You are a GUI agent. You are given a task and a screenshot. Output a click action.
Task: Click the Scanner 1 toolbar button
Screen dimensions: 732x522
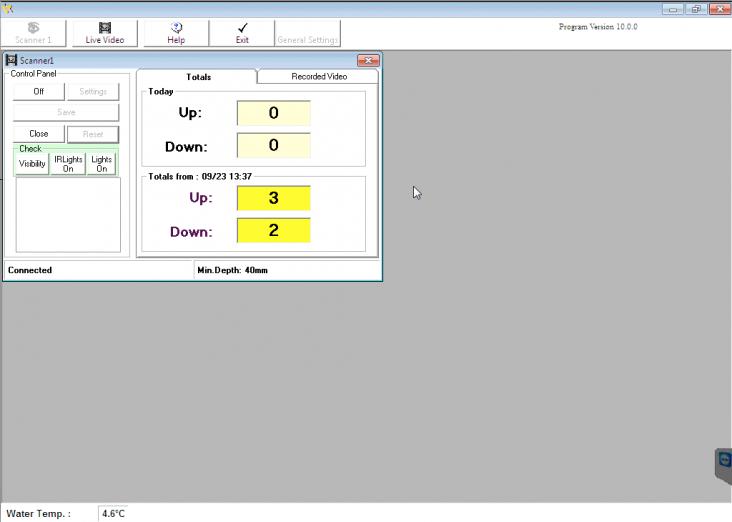pos(33,33)
